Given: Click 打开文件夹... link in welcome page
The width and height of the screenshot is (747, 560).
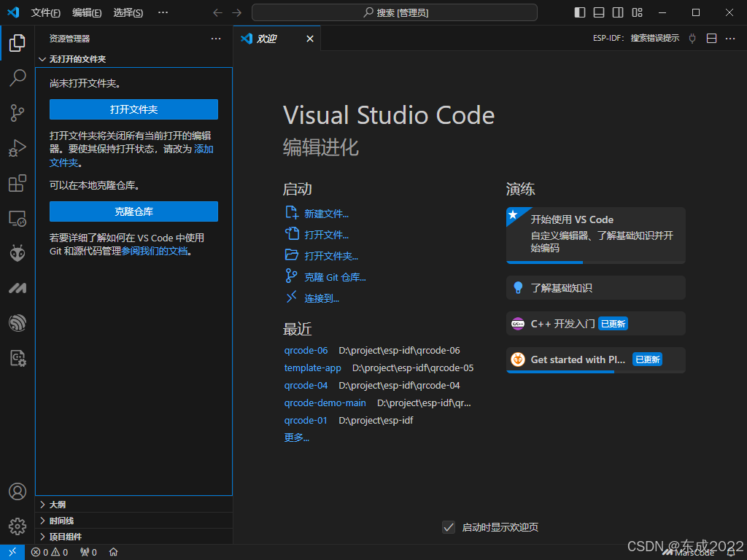Looking at the screenshot, I should [x=331, y=256].
